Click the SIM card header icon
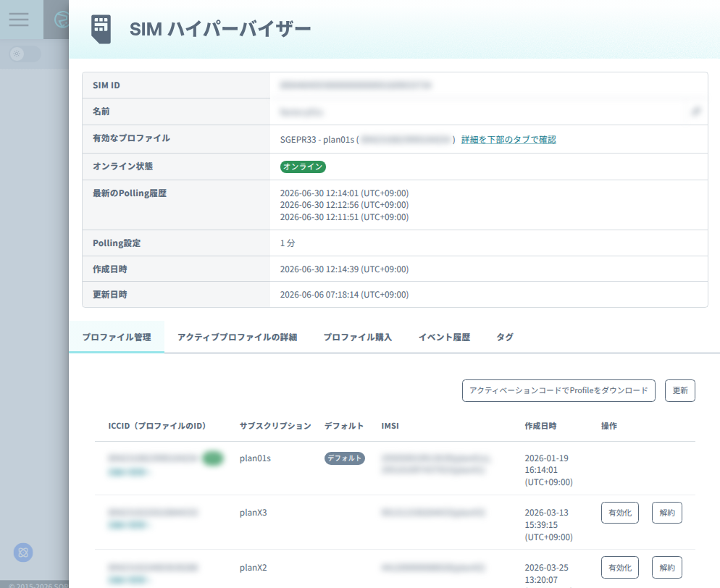Screen dimensions: 720x588 coord(101,30)
